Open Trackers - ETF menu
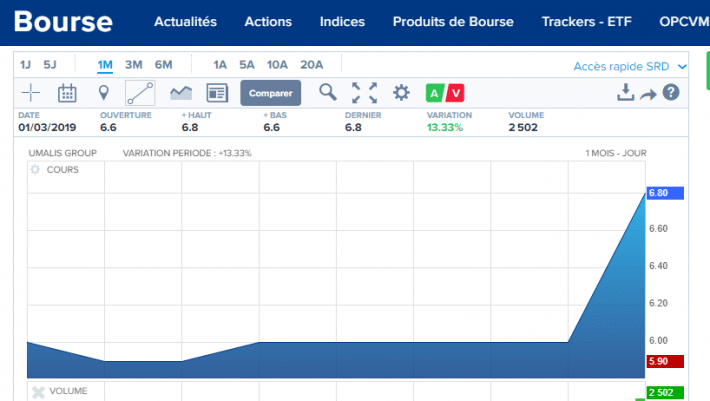The height and width of the screenshot is (401, 710). pos(587,22)
